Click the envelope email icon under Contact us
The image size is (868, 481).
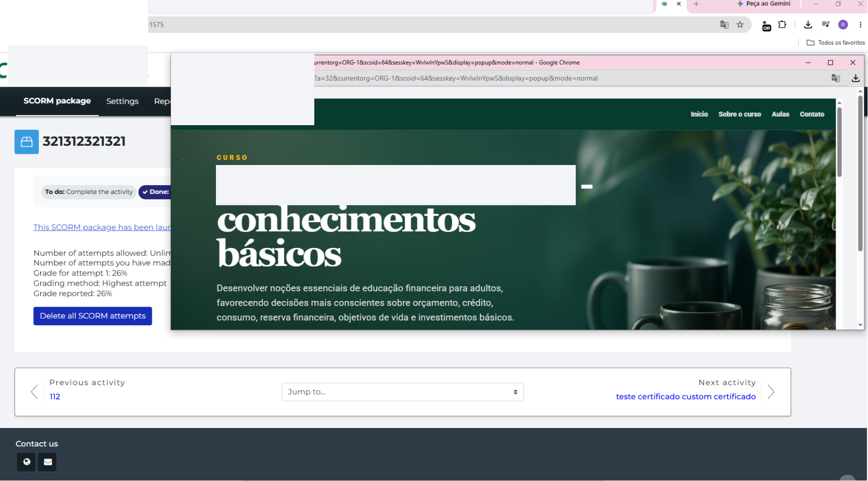[x=47, y=462]
